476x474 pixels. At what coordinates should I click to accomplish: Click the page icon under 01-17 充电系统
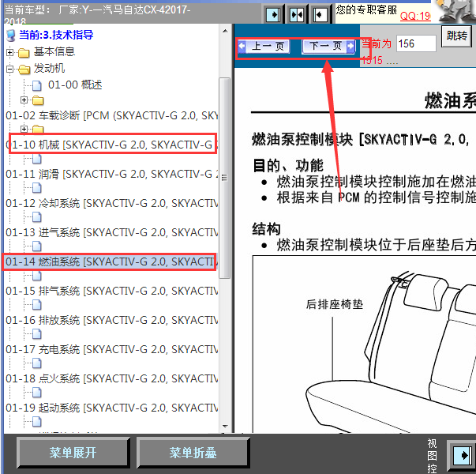point(37,363)
